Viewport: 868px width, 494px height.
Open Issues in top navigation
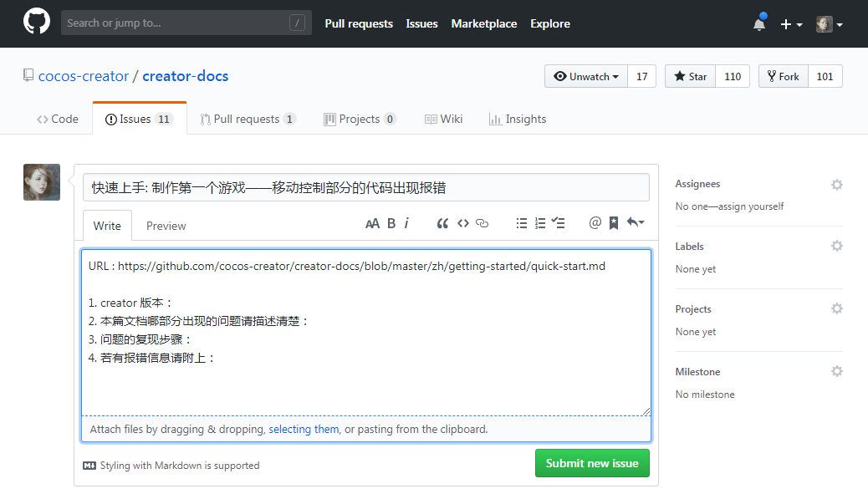421,23
